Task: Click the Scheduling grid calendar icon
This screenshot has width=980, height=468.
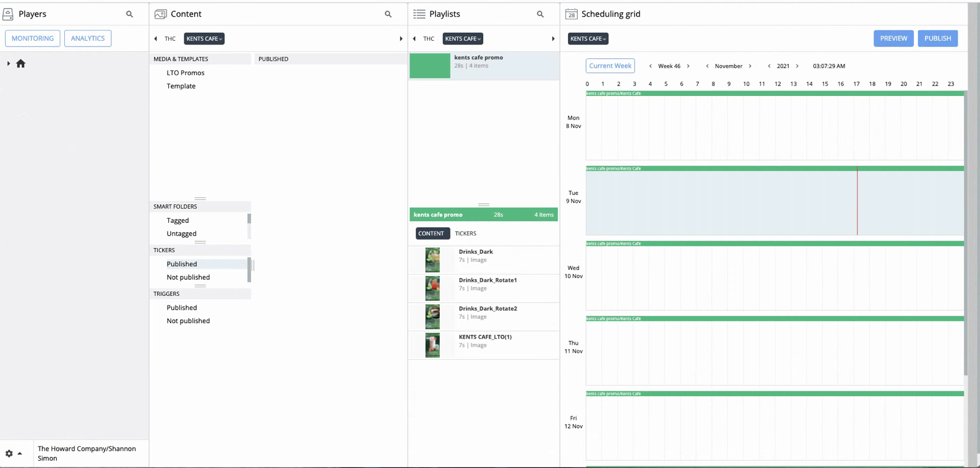Action: 571,14
